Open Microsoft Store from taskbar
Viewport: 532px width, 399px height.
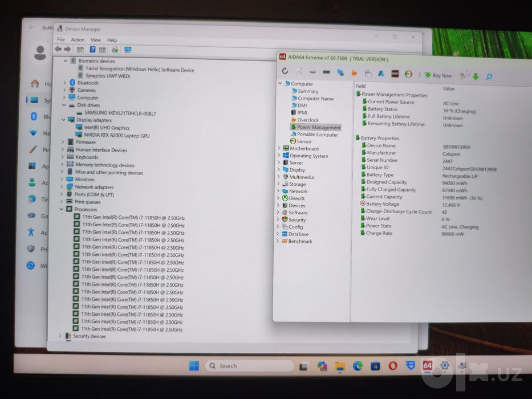375,366
